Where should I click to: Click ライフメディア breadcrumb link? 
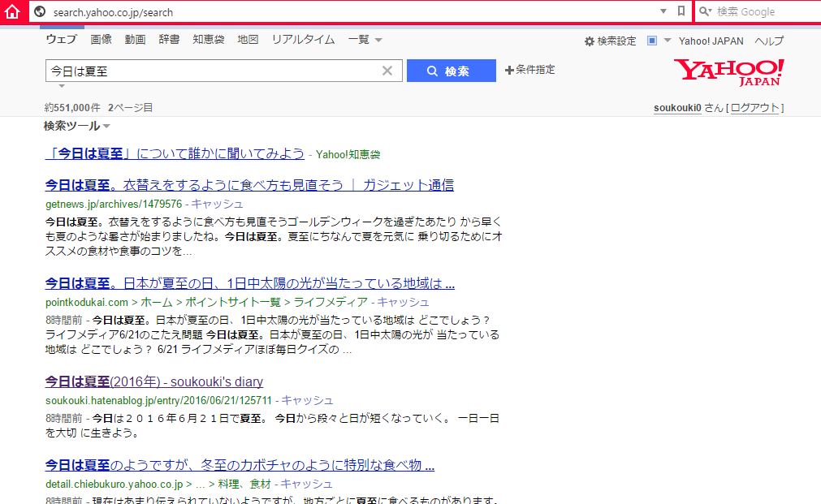click(331, 302)
